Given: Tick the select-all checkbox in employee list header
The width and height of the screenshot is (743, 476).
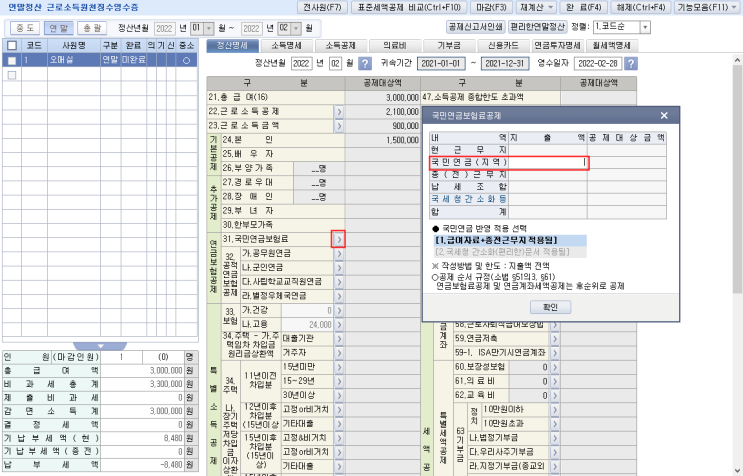Looking at the screenshot, I should [12, 46].
